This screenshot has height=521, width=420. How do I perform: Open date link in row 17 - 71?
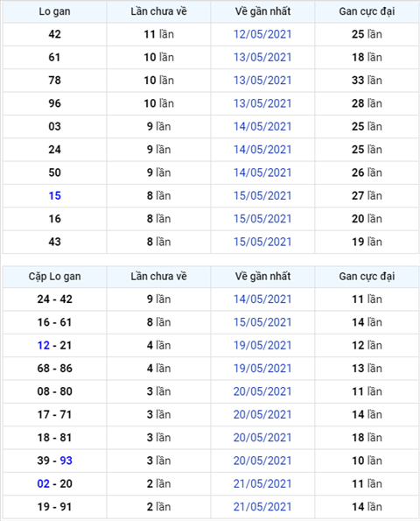(x=262, y=415)
